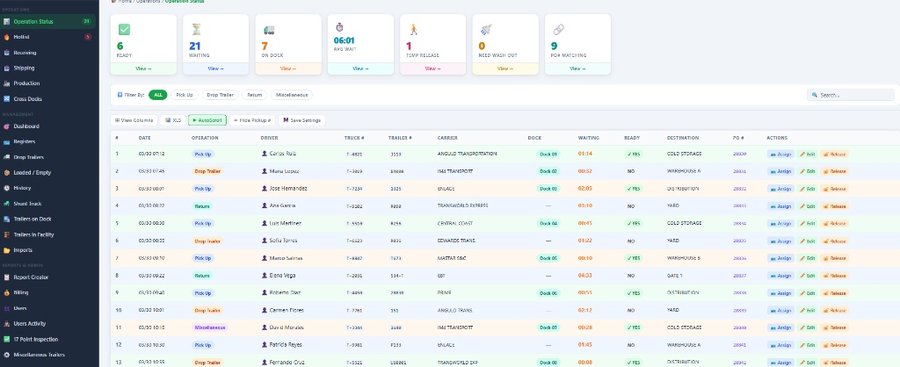This screenshot has height=367, width=900.
Task: Click the Shunt Truck icon in sidebar
Action: [7, 203]
